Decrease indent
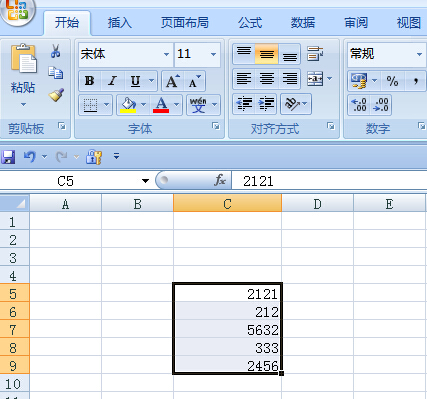The image size is (427, 399). [244, 104]
